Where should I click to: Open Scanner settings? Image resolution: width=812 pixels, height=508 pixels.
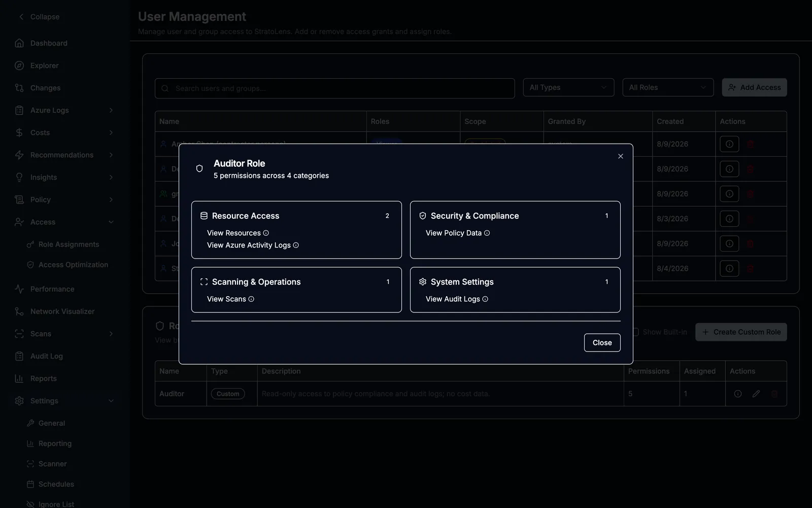(x=52, y=464)
